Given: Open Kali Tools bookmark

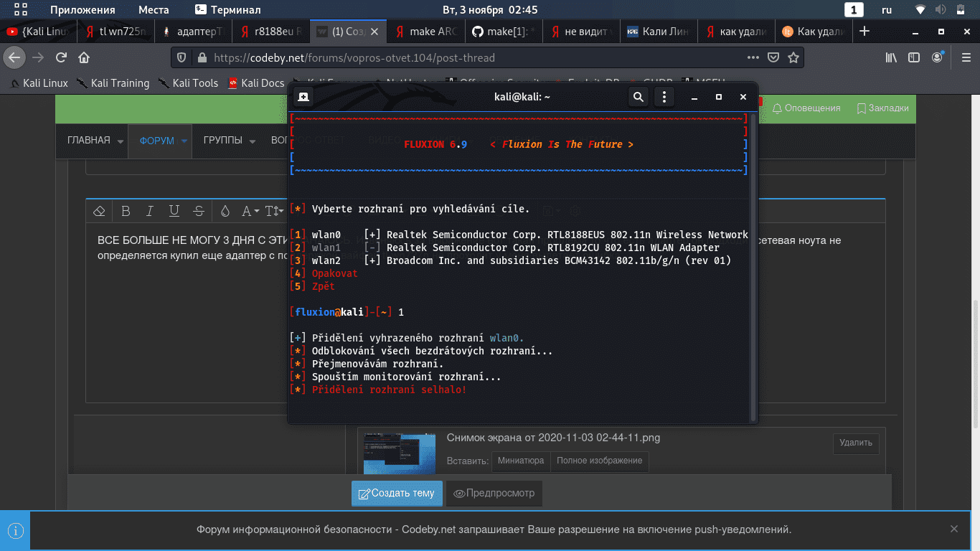Looking at the screenshot, I should point(188,83).
